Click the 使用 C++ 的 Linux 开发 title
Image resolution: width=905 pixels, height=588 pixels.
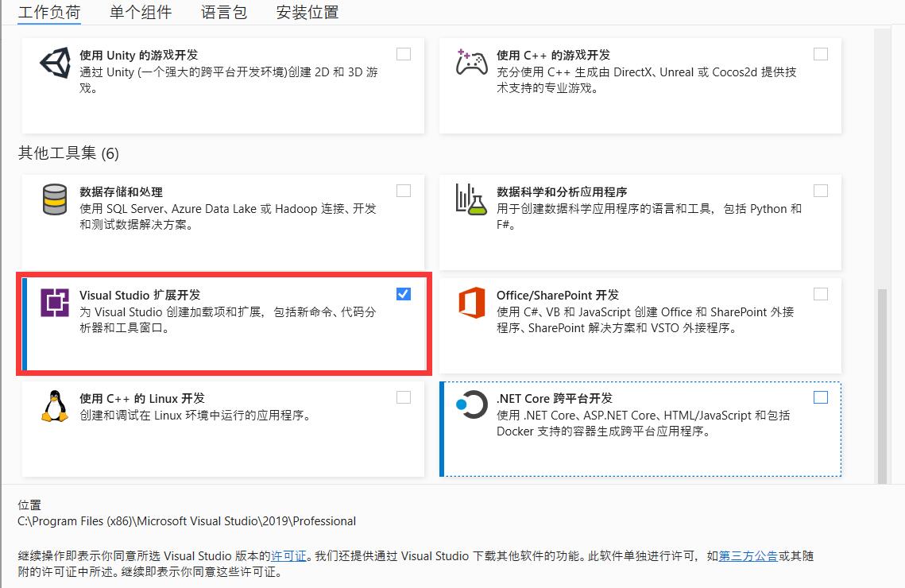click(142, 399)
